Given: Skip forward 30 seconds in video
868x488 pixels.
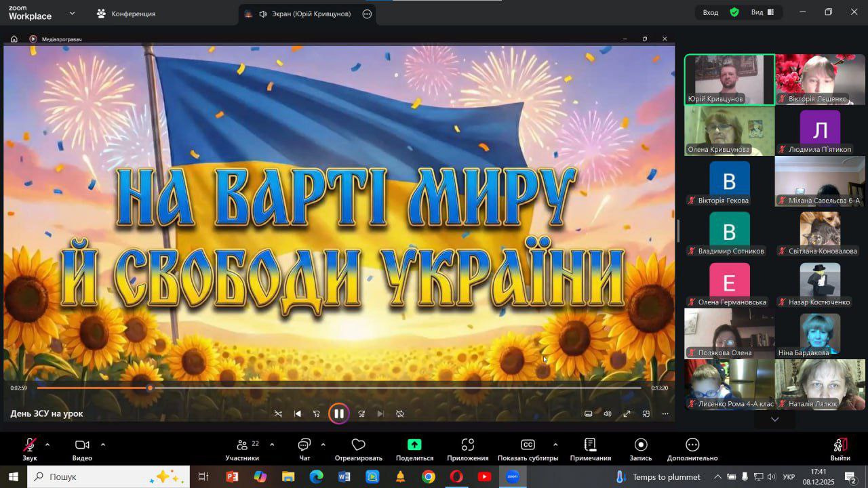Looking at the screenshot, I should (361, 413).
